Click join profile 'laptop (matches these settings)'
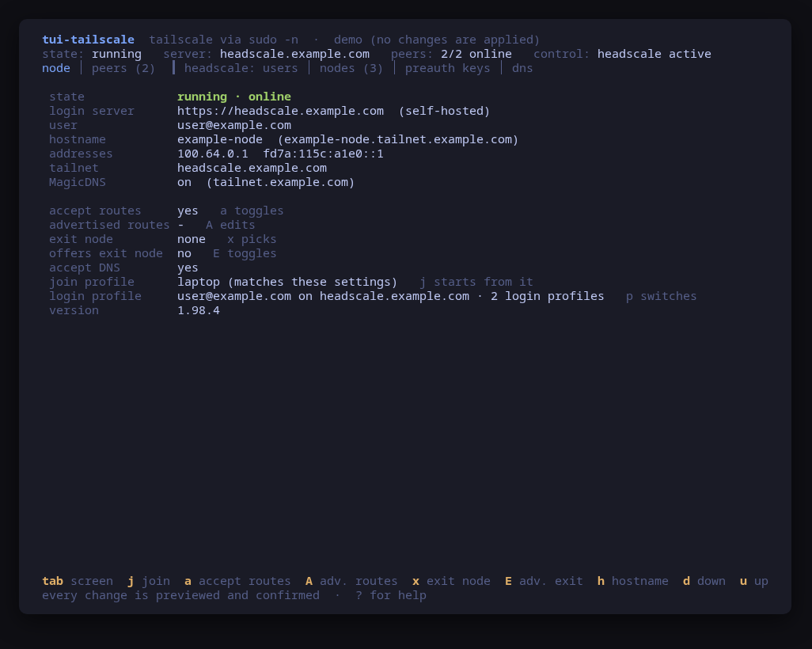Viewport: 812px width, 649px height. point(287,282)
